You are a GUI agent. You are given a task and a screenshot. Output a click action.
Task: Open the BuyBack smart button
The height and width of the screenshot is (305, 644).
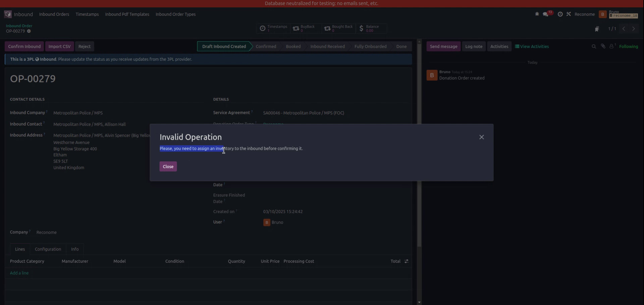coord(305,29)
